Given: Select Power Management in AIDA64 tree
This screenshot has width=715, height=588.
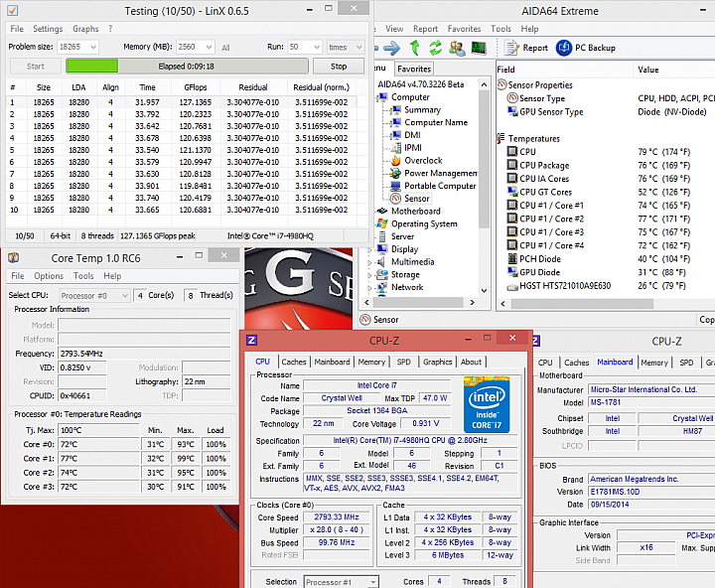Looking at the screenshot, I should pyautogui.click(x=441, y=174).
